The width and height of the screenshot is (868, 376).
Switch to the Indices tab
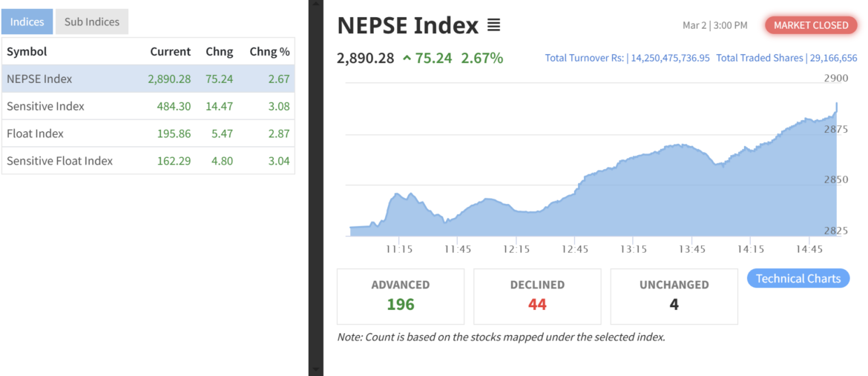click(x=27, y=22)
